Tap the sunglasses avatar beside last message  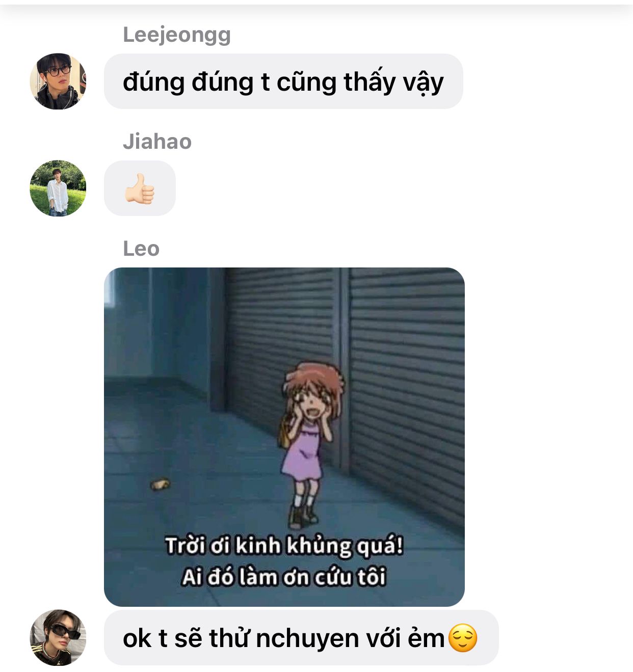pyautogui.click(x=58, y=637)
